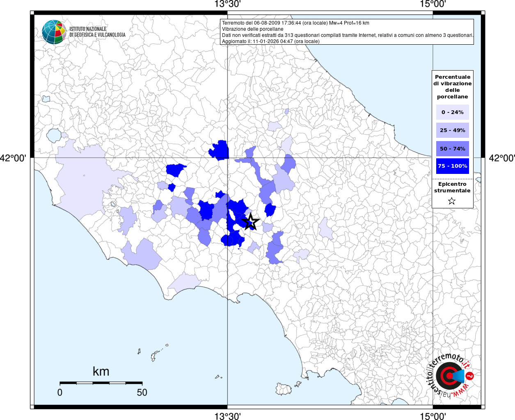This screenshot has height=420, width=515.
Task: Click the 'km' scale bar label
Action: (x=101, y=371)
